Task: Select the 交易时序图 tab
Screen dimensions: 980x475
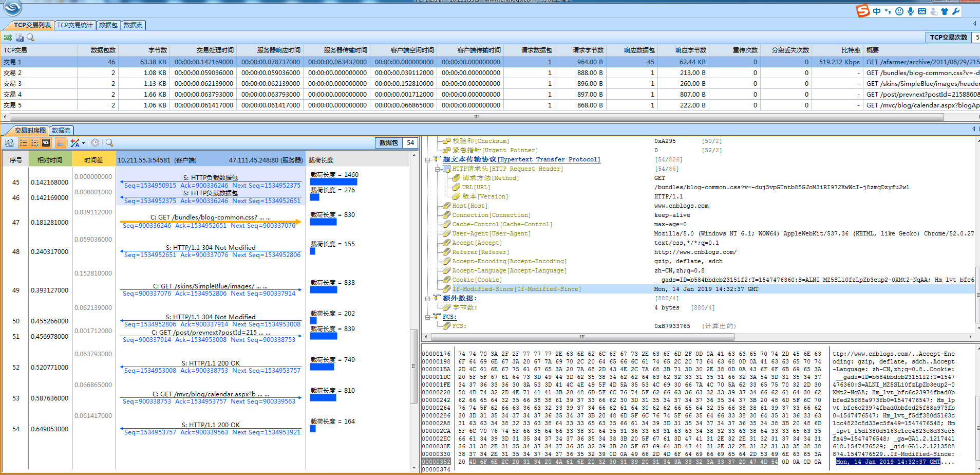Action: click(x=30, y=130)
